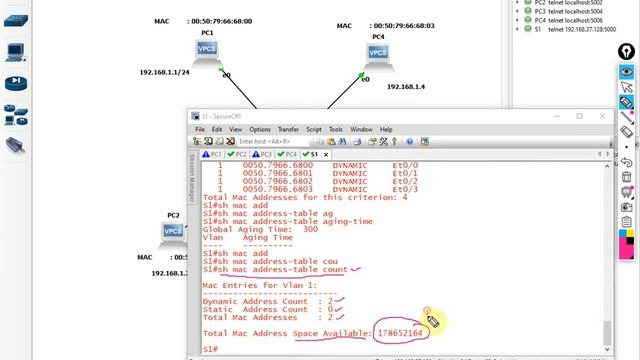Viewport: 640px width, 360px height.
Task: Open the Edit menu in SecureCRT
Action: 217,129
